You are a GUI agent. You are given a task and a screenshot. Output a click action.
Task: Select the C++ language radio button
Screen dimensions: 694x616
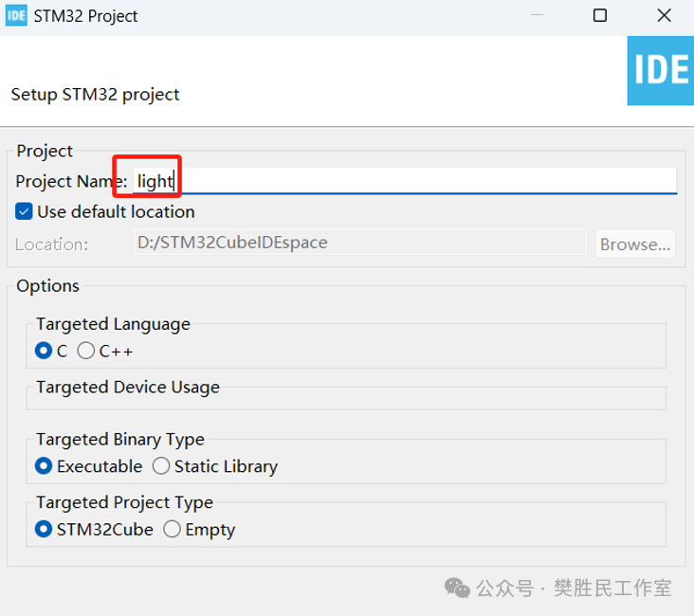pyautogui.click(x=86, y=351)
